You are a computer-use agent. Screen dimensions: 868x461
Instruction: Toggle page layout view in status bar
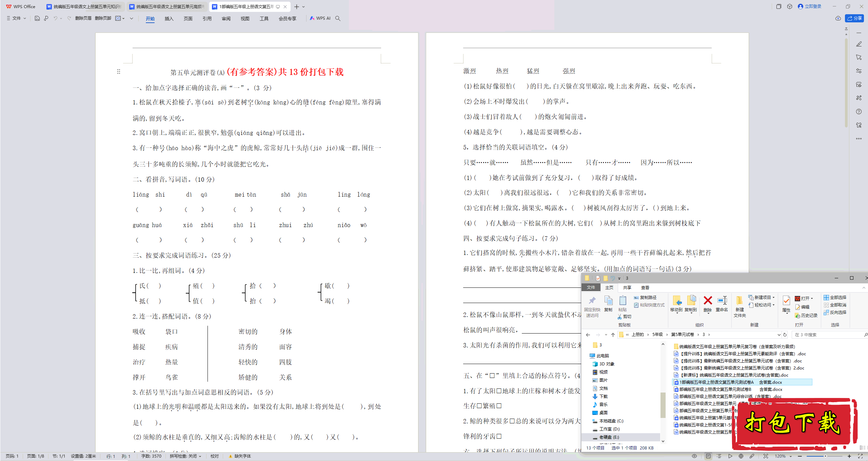[x=708, y=456]
